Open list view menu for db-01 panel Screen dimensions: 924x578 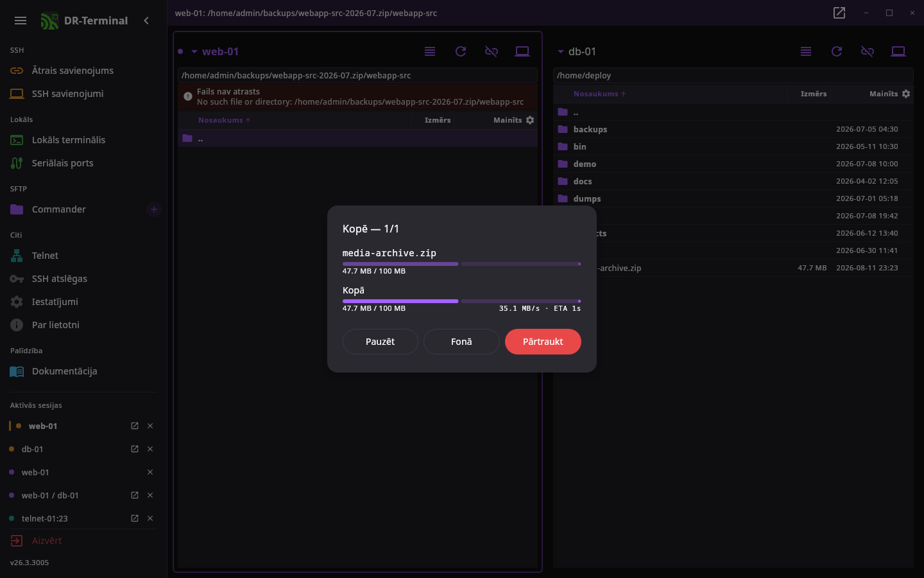[806, 51]
